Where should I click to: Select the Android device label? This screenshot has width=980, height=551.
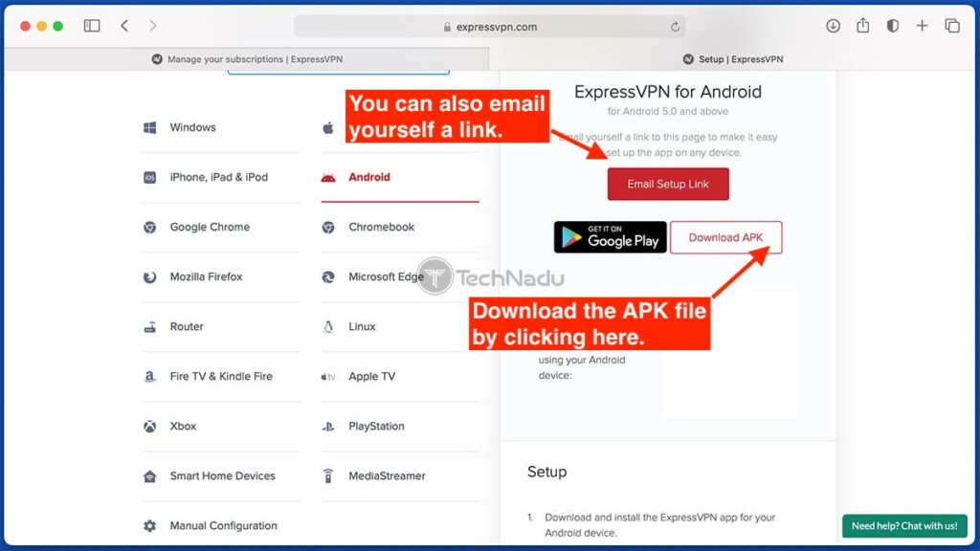point(368,177)
